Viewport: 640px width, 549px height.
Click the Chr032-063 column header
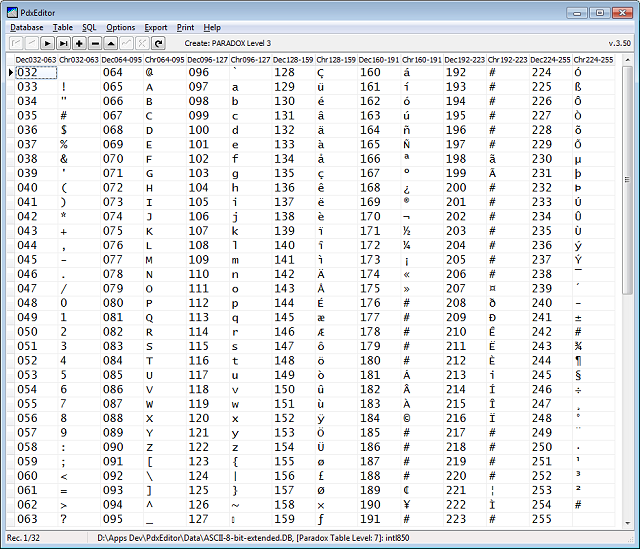[79, 60]
